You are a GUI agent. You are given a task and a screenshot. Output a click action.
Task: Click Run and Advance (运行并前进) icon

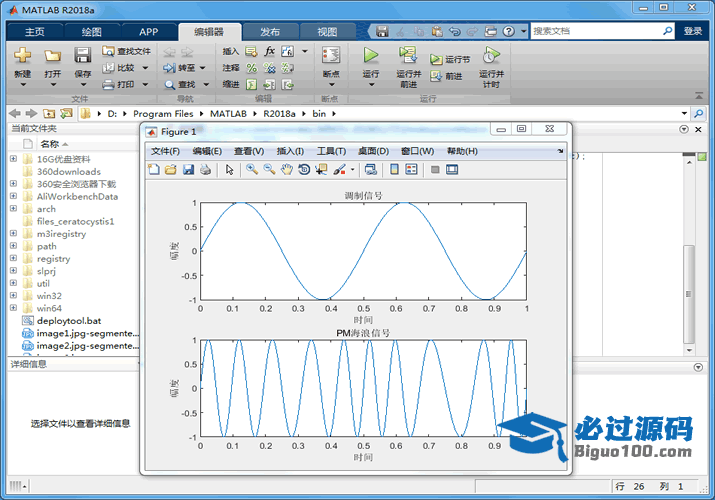pos(408,55)
